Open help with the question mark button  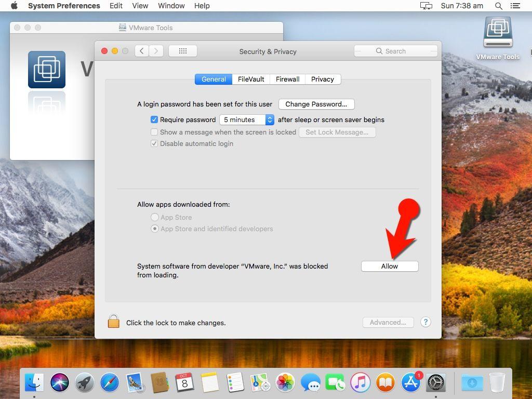426,322
